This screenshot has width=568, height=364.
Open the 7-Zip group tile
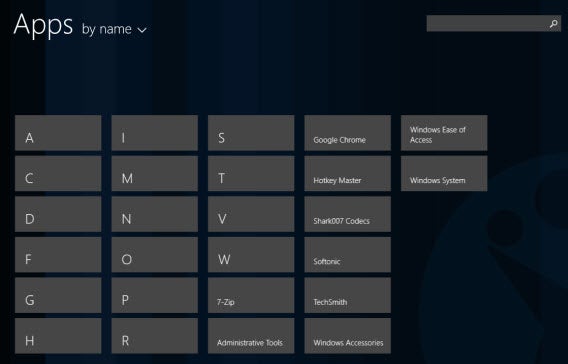pyautogui.click(x=251, y=295)
